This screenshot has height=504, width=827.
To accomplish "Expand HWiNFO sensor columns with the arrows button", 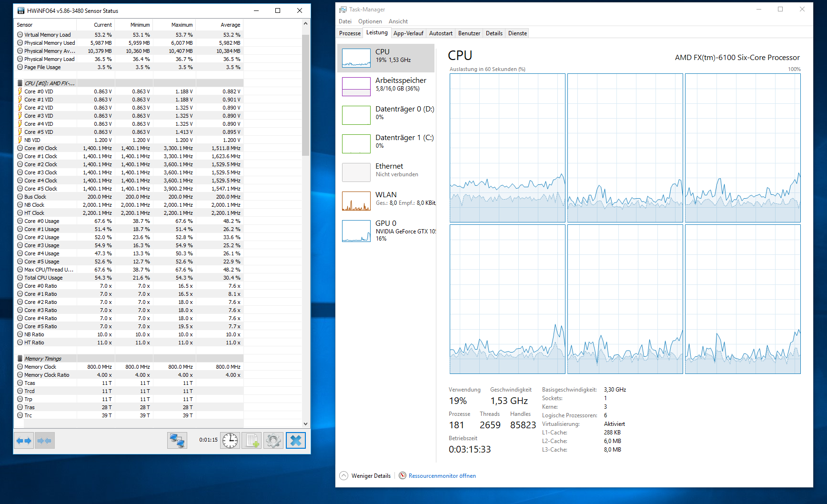I will (24, 441).
